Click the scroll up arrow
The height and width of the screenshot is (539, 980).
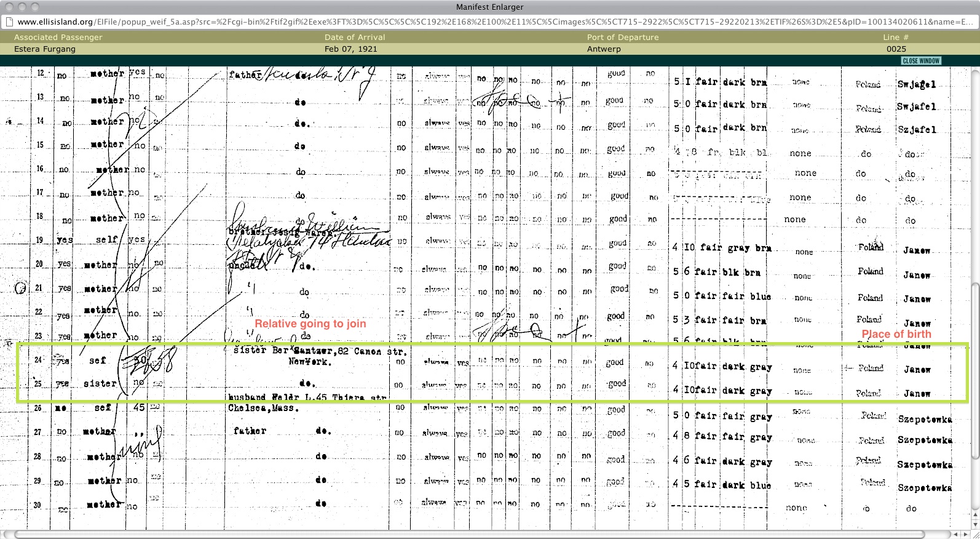point(975,514)
